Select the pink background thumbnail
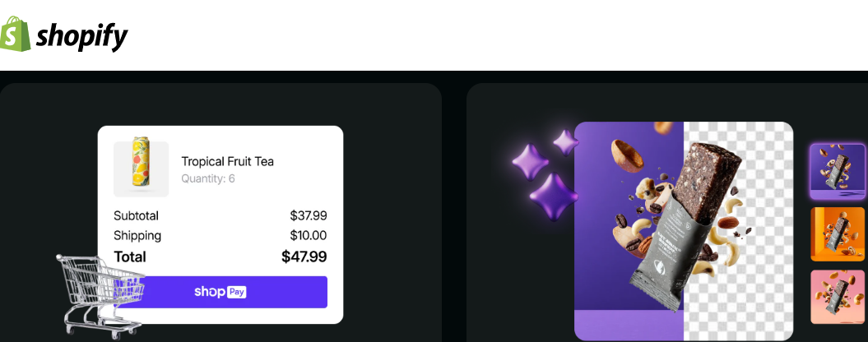Viewport: 868px width, 342px height. [838, 297]
